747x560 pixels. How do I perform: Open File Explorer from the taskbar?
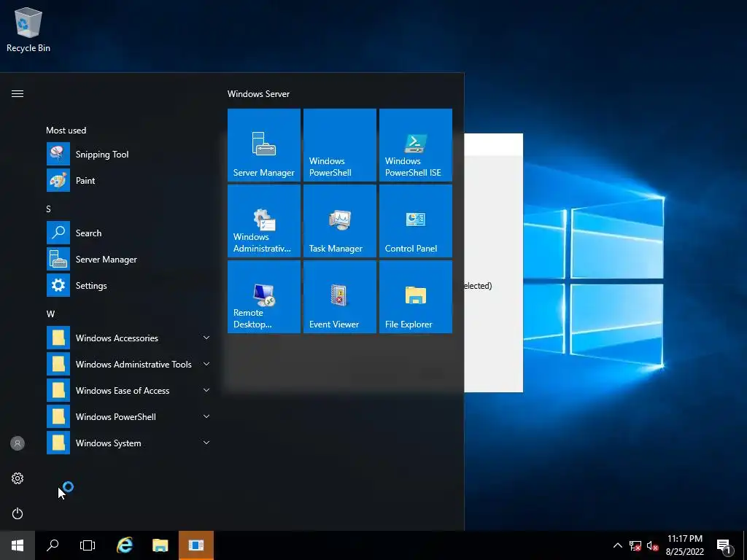click(x=160, y=545)
